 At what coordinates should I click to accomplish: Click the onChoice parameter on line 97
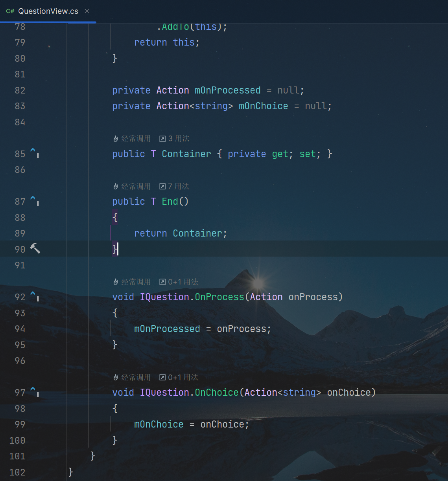[x=349, y=393]
